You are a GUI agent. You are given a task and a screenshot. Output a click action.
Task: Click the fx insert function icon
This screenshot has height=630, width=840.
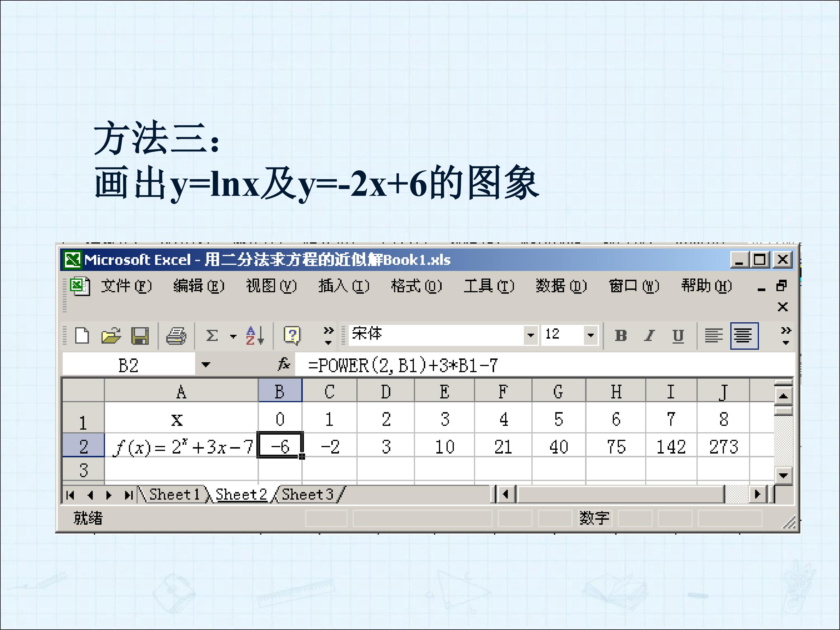[284, 364]
